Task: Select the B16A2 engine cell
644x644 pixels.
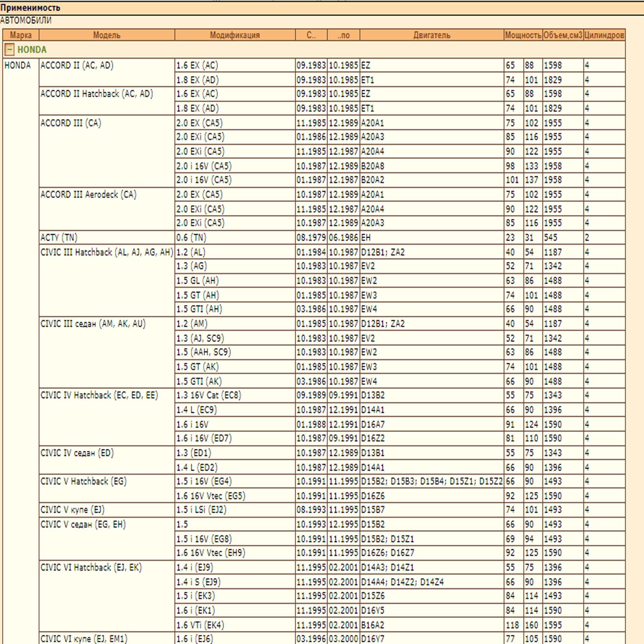Action: click(373, 625)
